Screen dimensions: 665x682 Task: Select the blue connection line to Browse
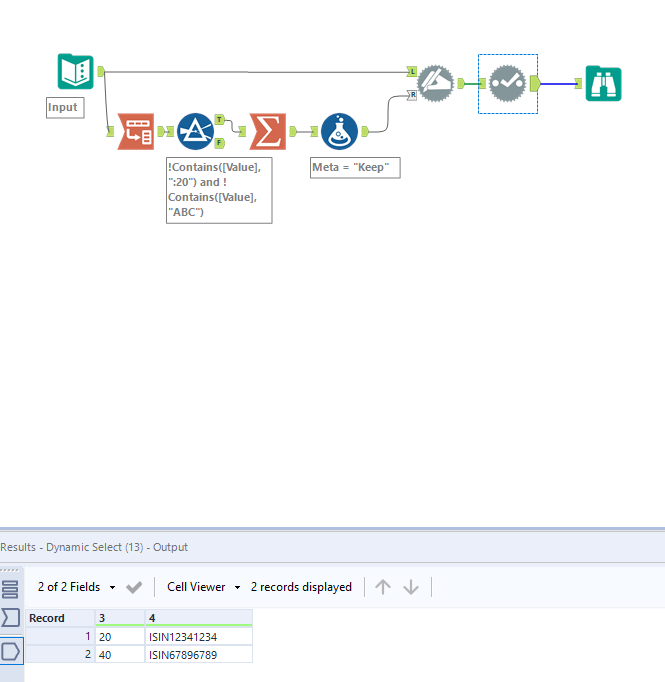pyautogui.click(x=558, y=84)
